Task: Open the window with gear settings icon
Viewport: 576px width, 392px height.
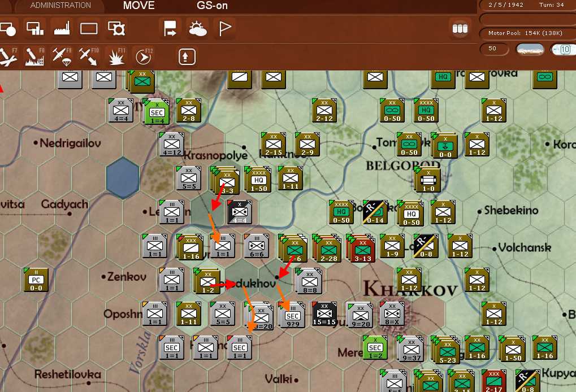Action: pyautogui.click(x=116, y=28)
